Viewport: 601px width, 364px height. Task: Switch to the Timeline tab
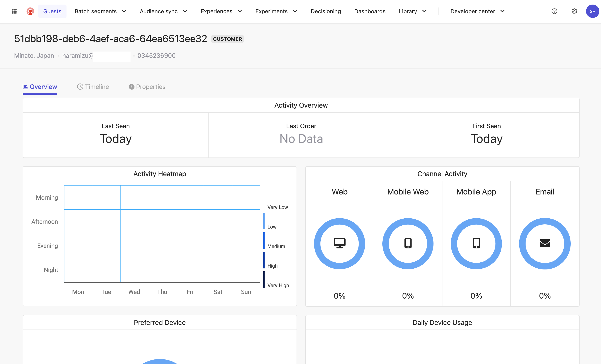coord(93,87)
